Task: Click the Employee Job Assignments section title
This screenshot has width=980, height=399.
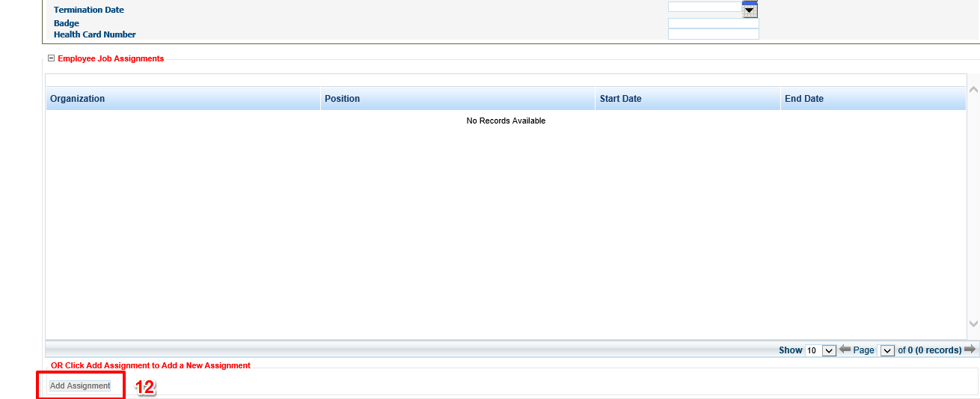Action: coord(111,58)
